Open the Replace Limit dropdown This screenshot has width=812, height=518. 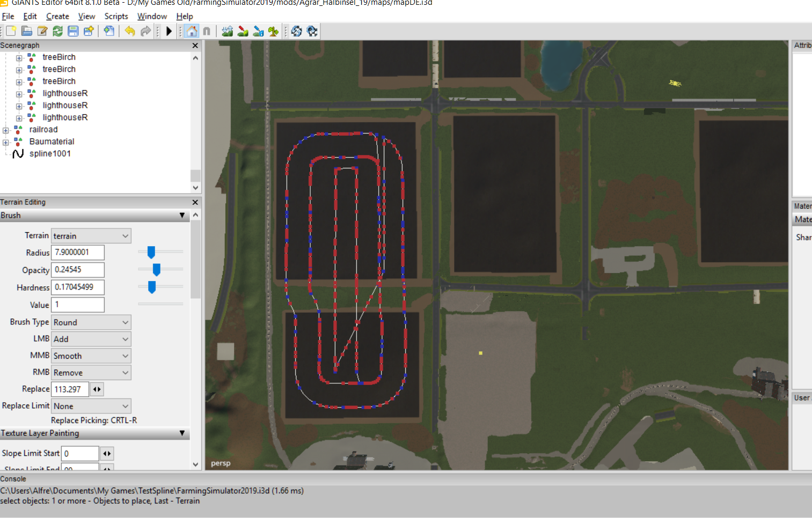(x=91, y=406)
